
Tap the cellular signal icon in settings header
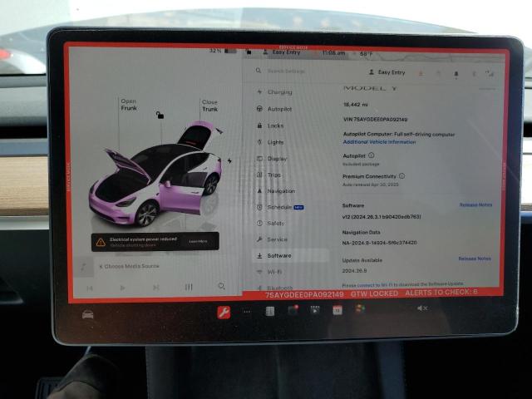(x=490, y=73)
